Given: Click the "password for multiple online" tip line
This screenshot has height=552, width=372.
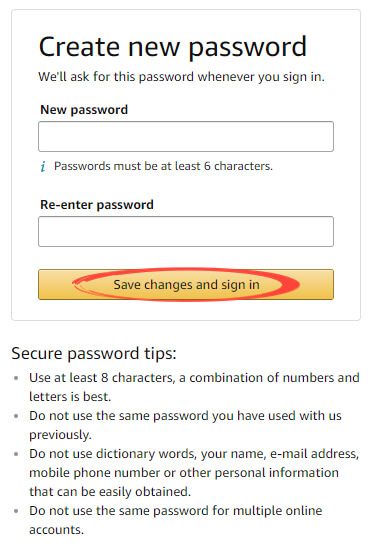Looking at the screenshot, I should [176, 511].
